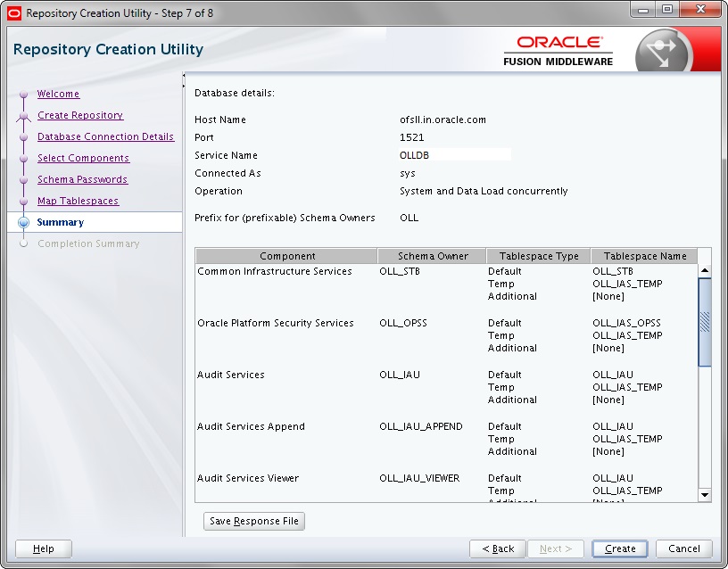The image size is (728, 569).
Task: Click host name value ofsll.in.oracle.com
Action: [x=443, y=120]
